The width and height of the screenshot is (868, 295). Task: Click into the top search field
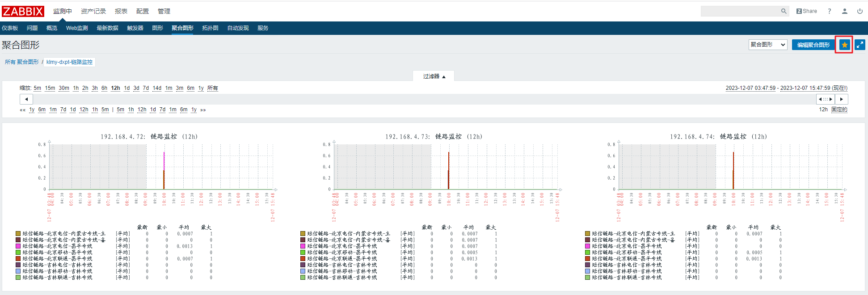pos(740,11)
